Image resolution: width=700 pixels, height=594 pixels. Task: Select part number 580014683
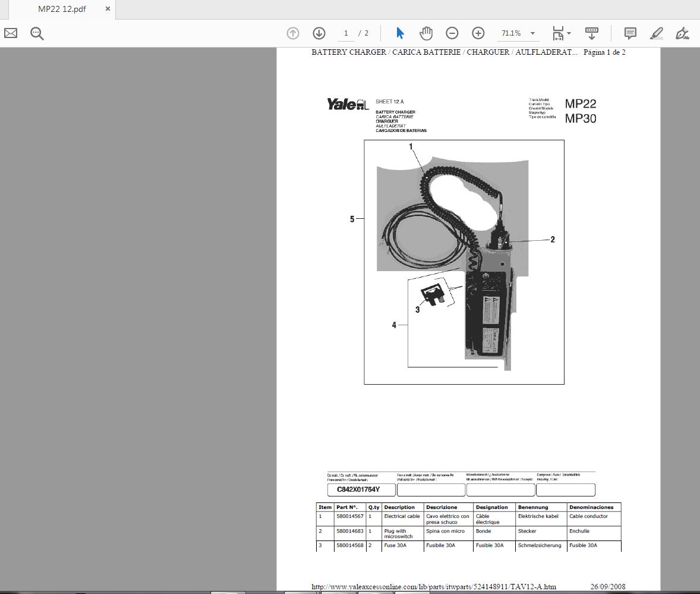[x=350, y=531]
